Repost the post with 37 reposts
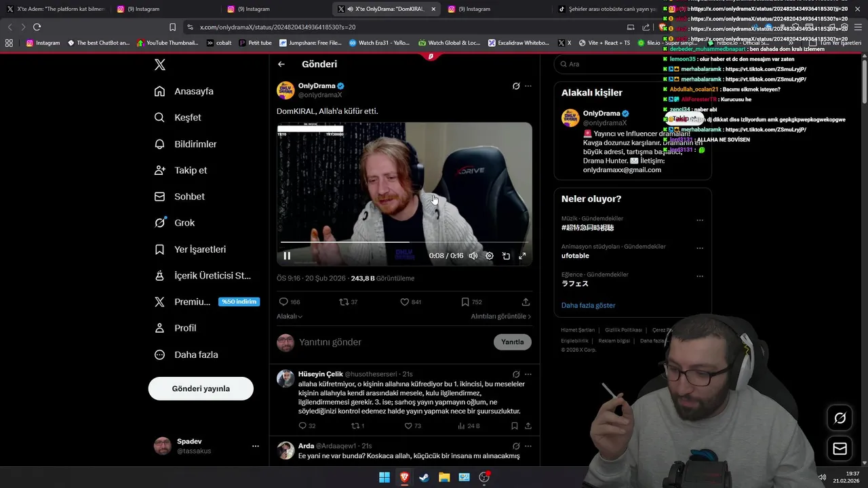Screen dimensions: 868x488 (x=349, y=302)
